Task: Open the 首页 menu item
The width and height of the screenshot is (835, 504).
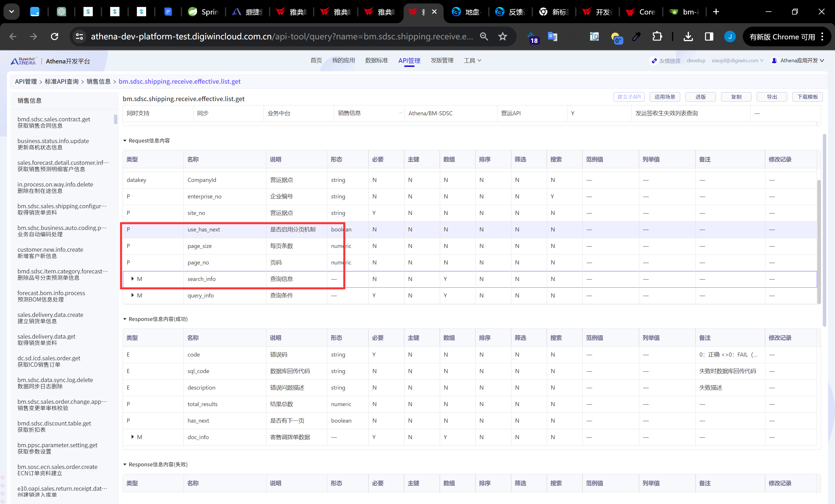Action: tap(316, 60)
